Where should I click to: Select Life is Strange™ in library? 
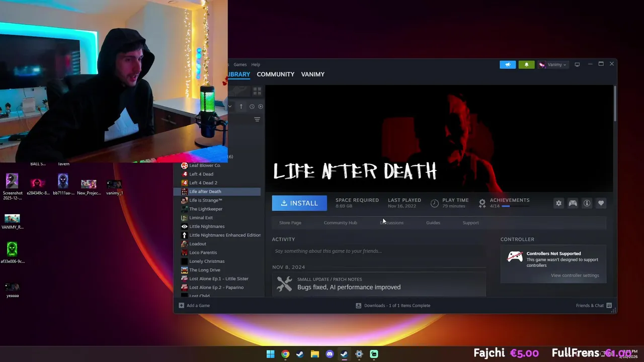[x=206, y=200]
